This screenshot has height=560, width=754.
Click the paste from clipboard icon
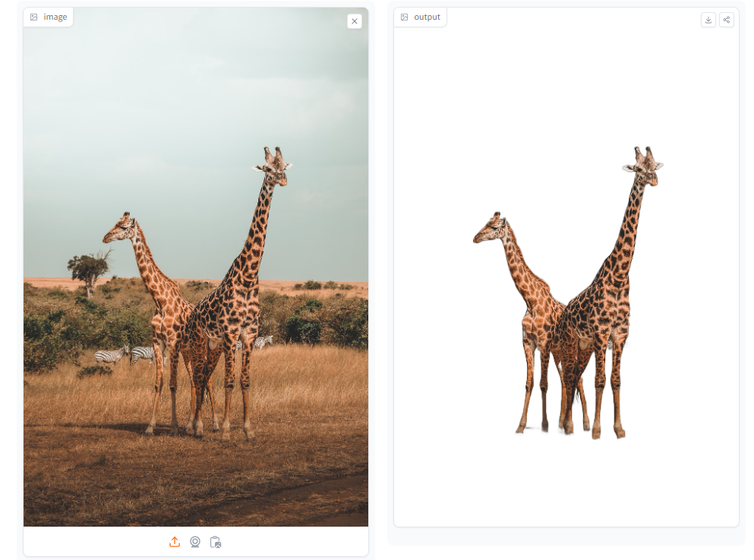(216, 542)
